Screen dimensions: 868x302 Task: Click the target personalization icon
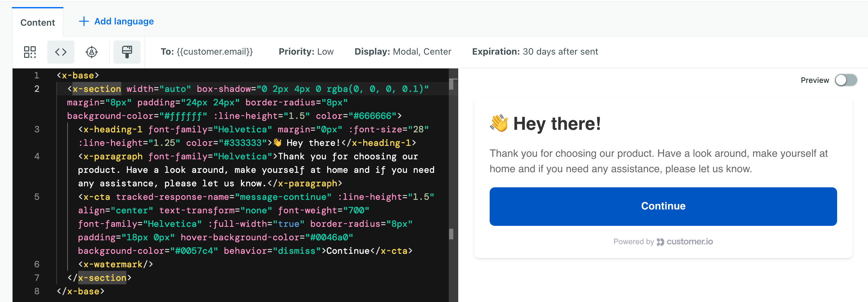tap(91, 52)
